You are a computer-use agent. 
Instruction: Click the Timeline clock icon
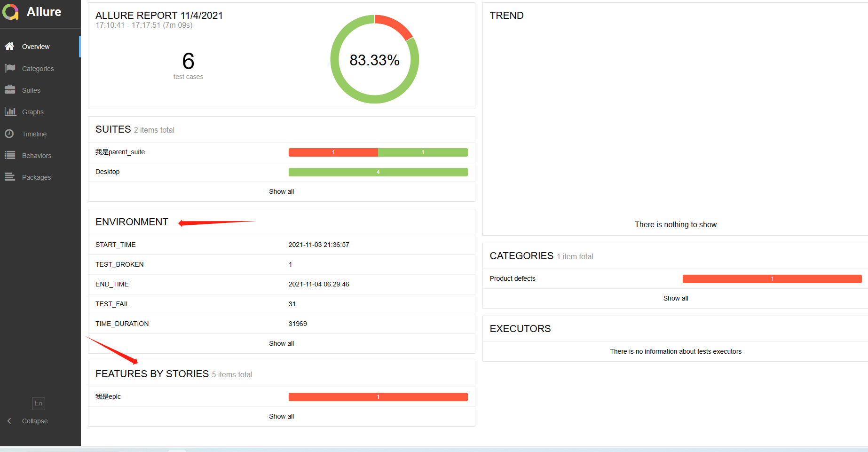tap(9, 134)
